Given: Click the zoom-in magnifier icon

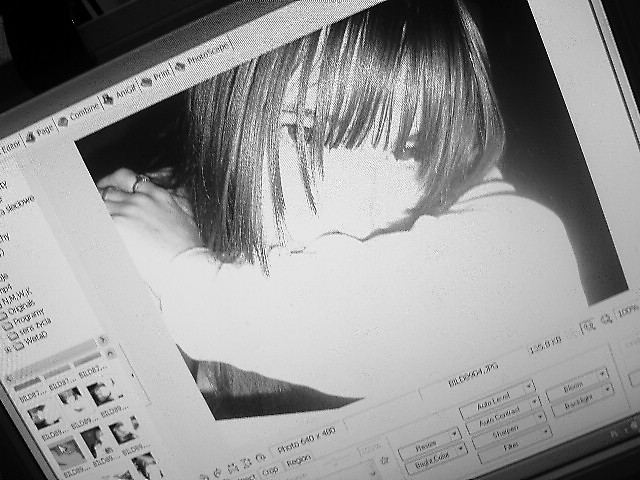Looking at the screenshot, I should pyautogui.click(x=589, y=327).
